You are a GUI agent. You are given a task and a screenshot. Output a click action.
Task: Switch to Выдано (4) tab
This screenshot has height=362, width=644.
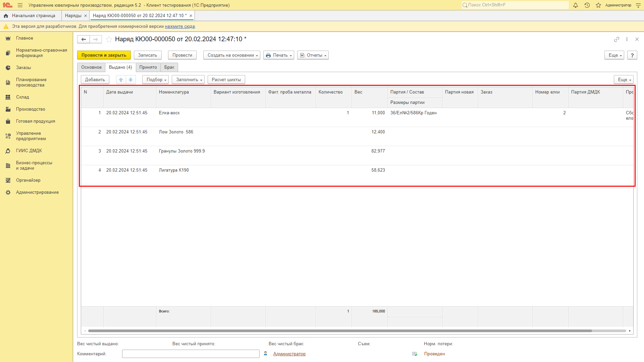point(120,67)
